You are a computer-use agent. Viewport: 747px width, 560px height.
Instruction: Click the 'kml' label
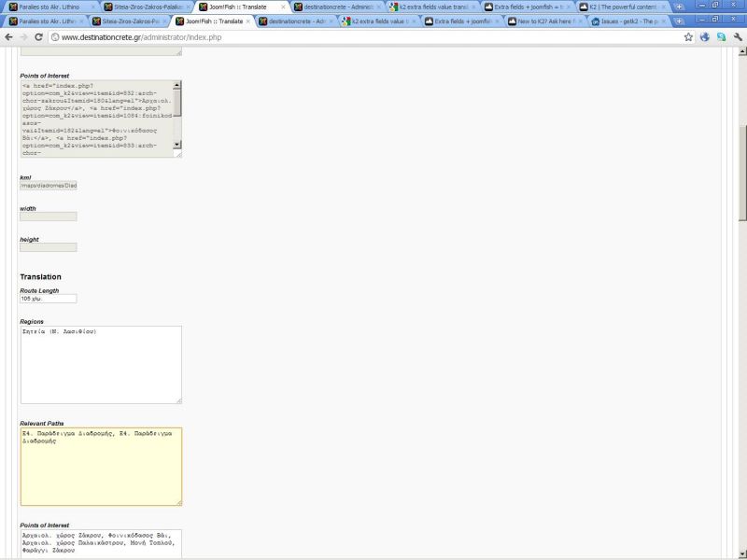[25, 177]
